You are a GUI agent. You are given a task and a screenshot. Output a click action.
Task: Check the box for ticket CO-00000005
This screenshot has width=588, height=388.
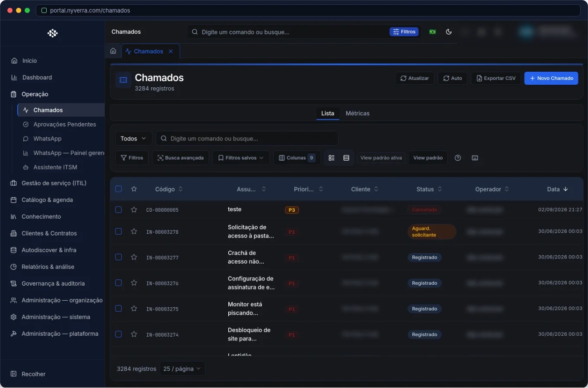click(118, 210)
